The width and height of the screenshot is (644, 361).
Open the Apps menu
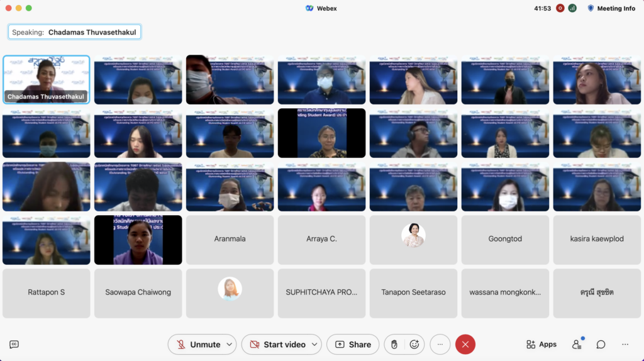point(541,345)
